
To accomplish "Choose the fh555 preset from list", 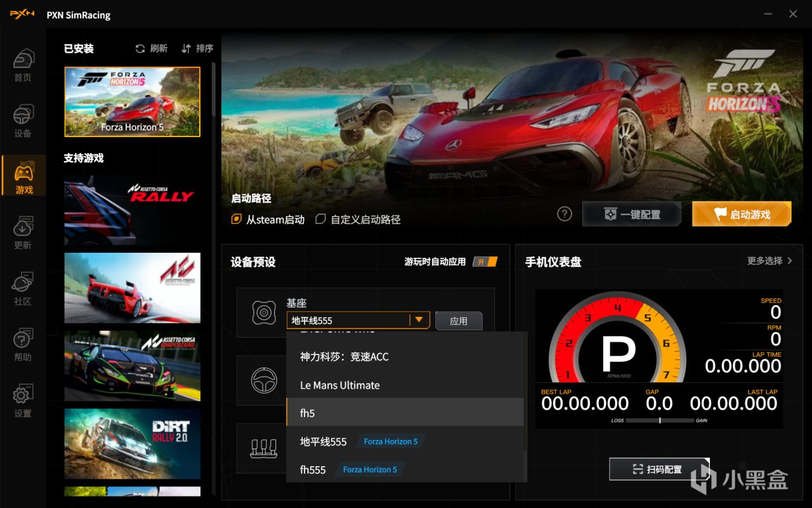I will (405, 469).
